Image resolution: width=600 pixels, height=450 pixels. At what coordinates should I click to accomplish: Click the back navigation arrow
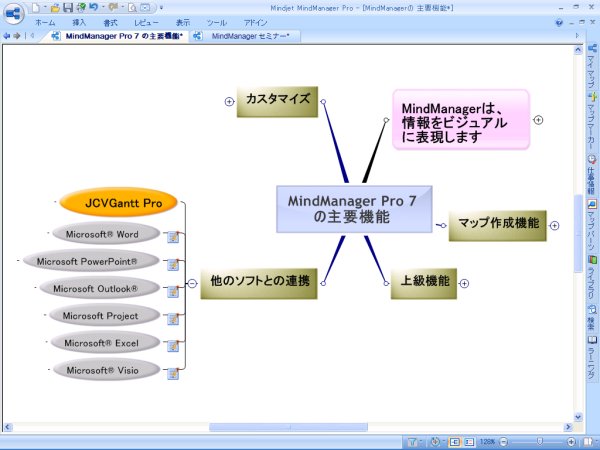coord(7,36)
